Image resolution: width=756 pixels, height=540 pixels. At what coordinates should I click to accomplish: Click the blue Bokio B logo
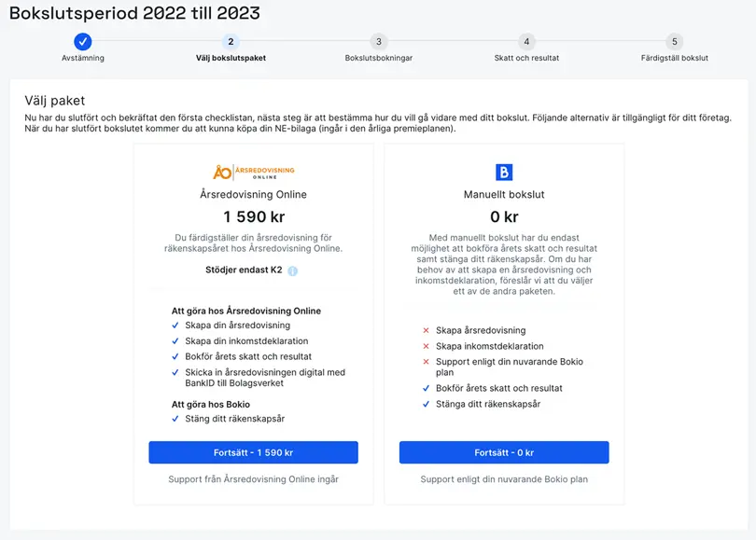click(504, 172)
